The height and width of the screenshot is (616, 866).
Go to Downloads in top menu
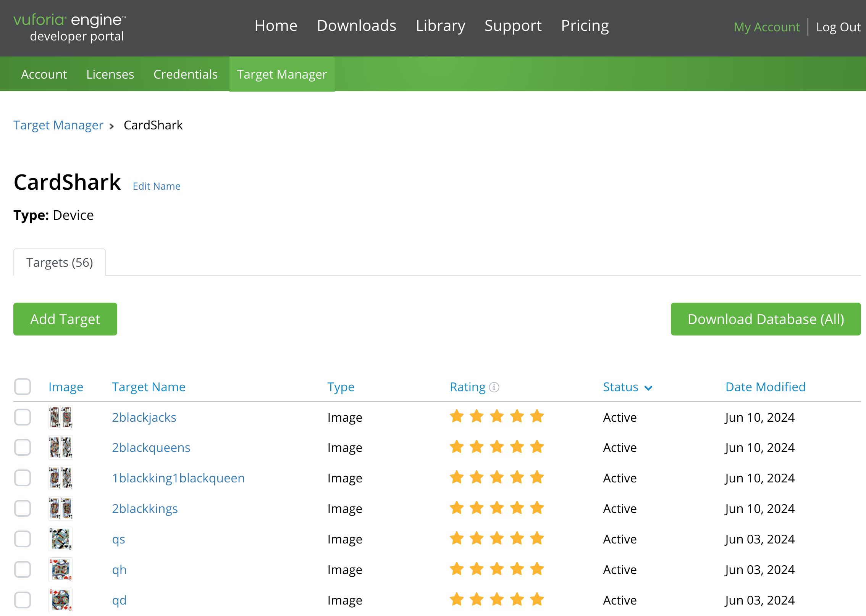point(356,26)
